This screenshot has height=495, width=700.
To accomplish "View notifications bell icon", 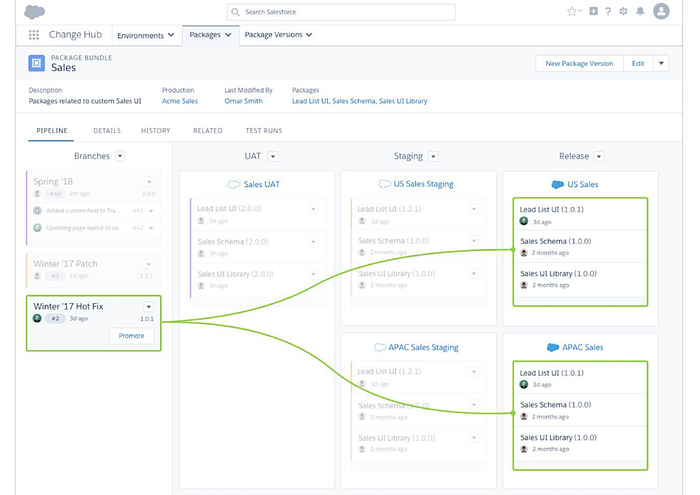I will coord(640,12).
